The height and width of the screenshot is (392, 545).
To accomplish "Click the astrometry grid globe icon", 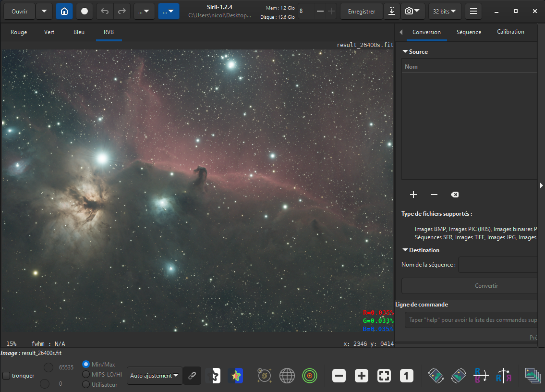I will click(287, 376).
